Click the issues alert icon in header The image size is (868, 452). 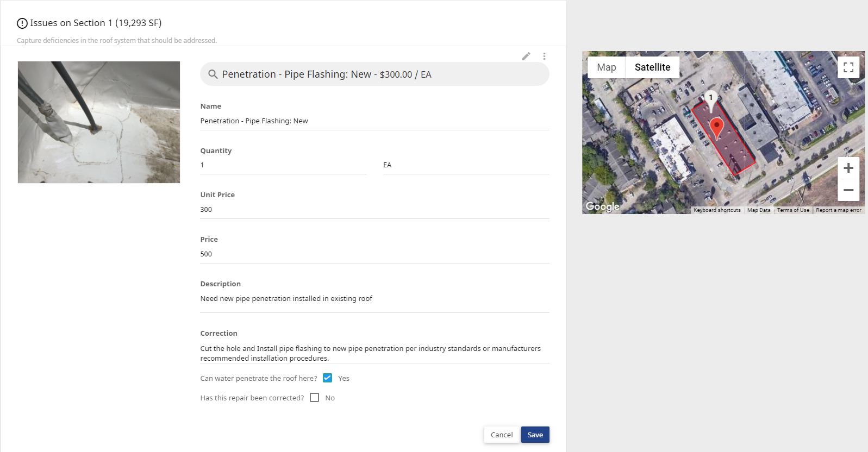click(22, 23)
